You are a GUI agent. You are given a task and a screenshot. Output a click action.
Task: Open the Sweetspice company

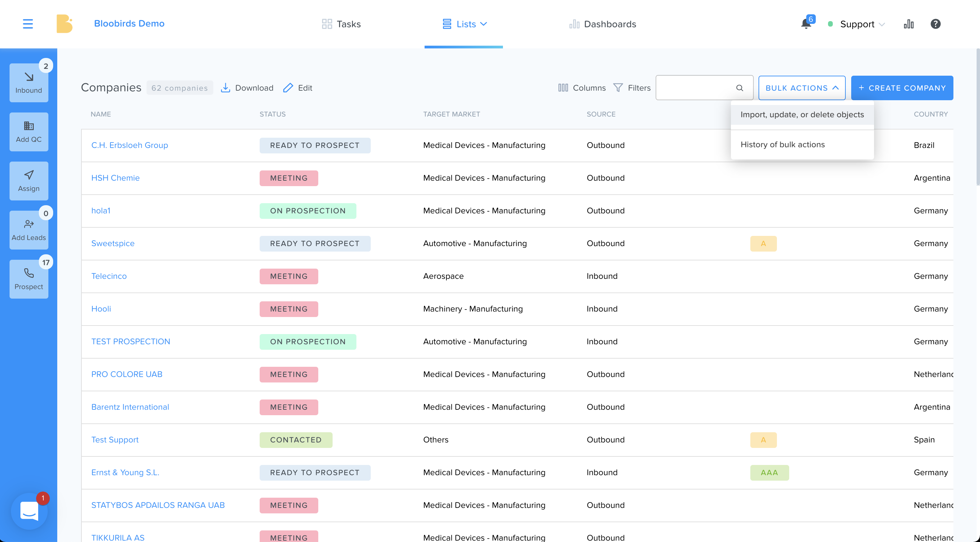pyautogui.click(x=112, y=244)
